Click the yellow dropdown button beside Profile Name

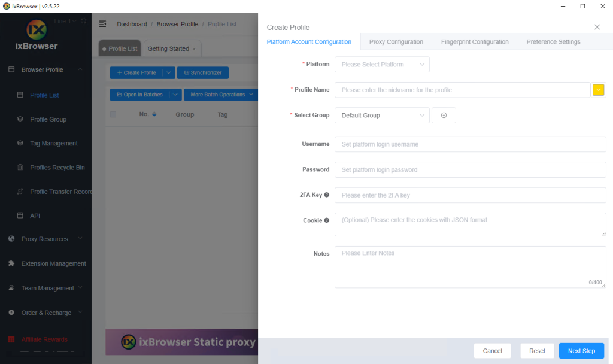point(598,90)
